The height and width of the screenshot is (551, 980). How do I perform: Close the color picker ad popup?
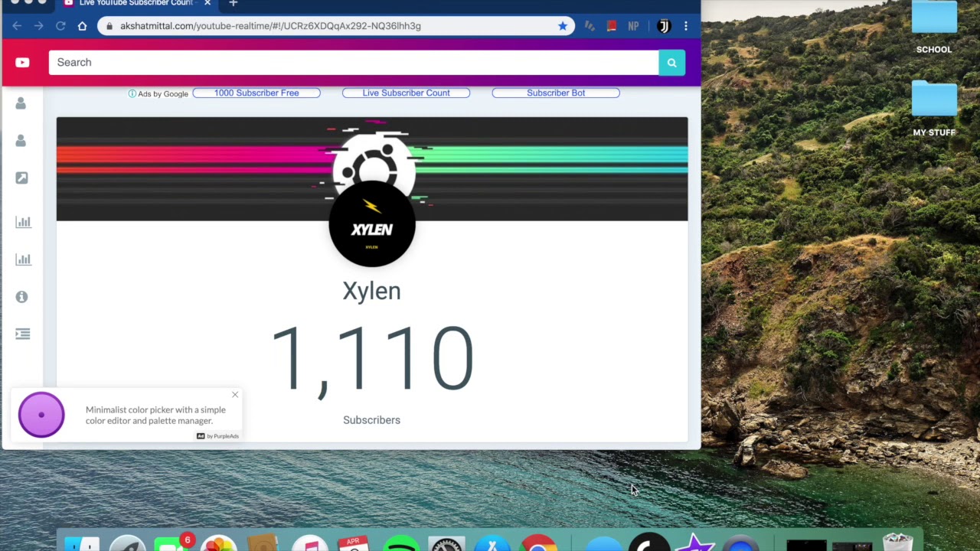click(x=235, y=395)
